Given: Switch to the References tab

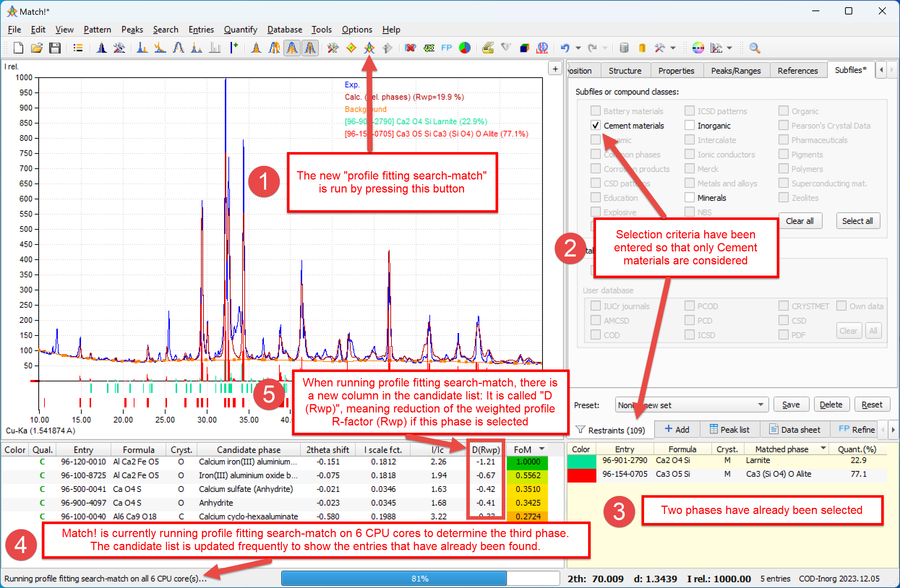Looking at the screenshot, I should coord(798,70).
